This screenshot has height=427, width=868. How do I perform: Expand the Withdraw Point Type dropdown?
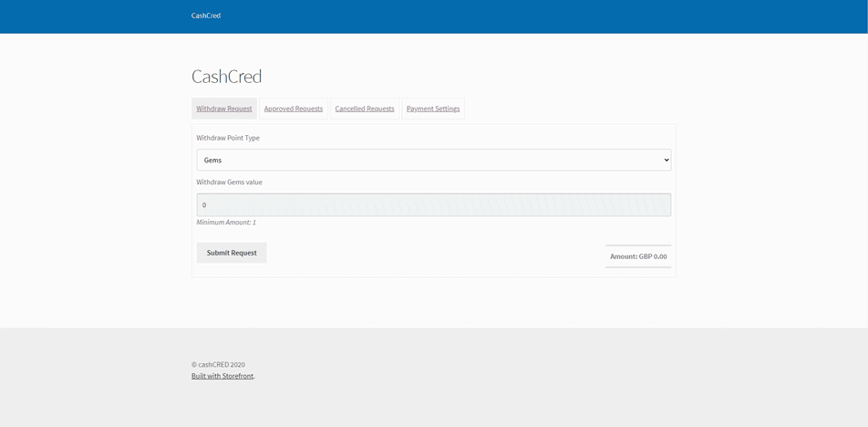[434, 160]
